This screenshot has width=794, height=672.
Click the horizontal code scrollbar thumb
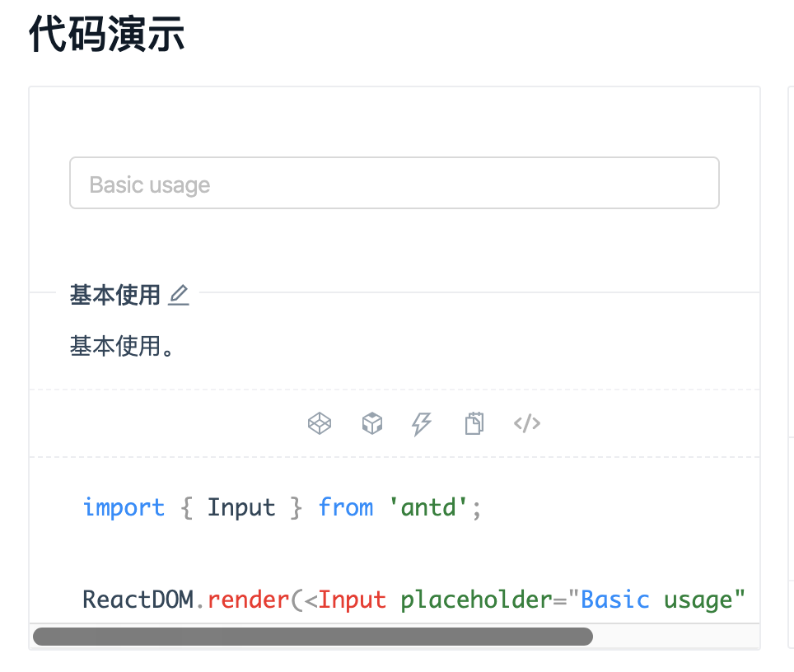coord(312,637)
